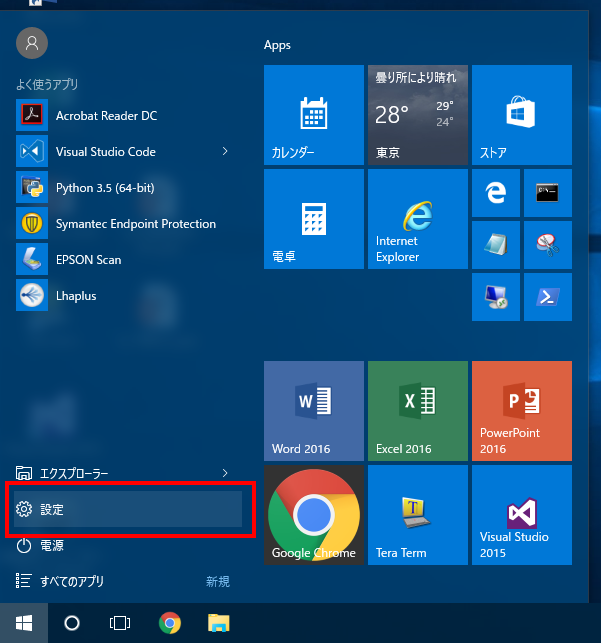Open the Command Prompt small tile

(x=548, y=193)
